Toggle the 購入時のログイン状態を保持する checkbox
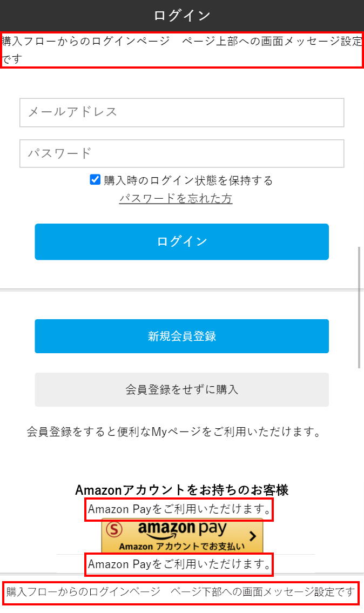The width and height of the screenshot is (364, 613). (95, 180)
